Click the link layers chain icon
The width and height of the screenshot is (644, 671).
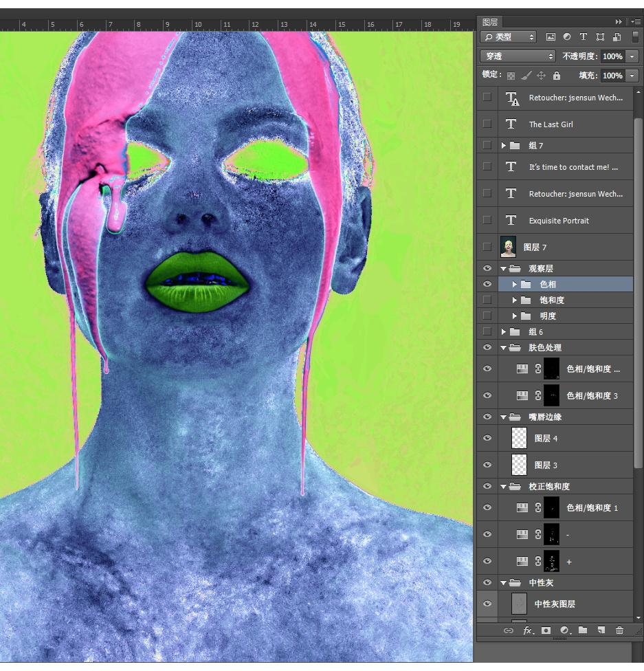(509, 630)
